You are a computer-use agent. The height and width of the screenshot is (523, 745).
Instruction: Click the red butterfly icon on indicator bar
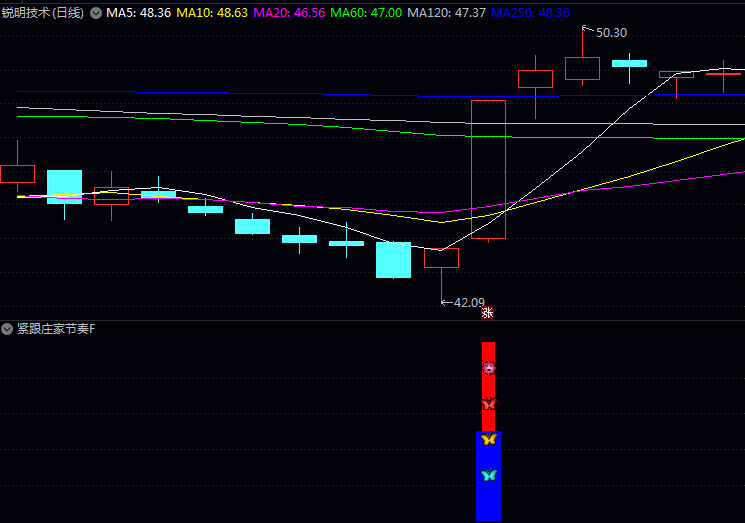tap(488, 403)
